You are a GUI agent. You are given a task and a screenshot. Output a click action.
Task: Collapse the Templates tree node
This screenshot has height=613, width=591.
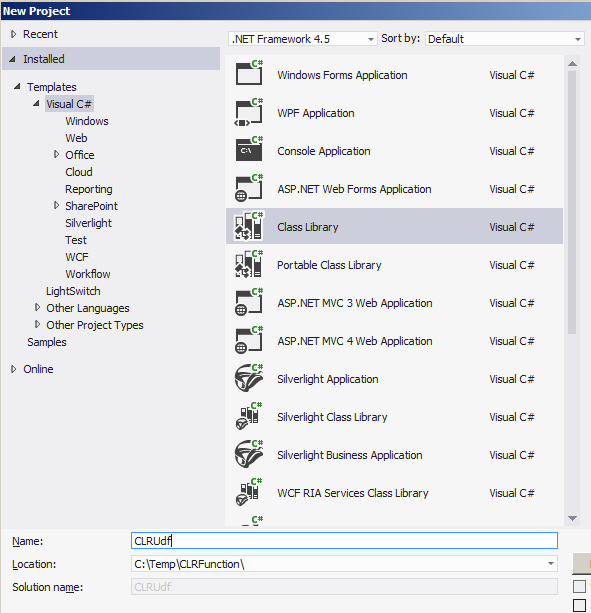pos(17,86)
